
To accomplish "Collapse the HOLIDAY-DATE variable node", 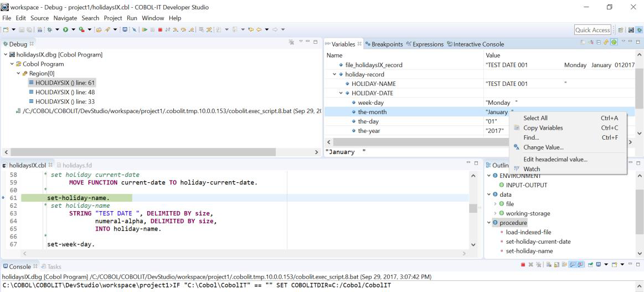I will pyautogui.click(x=341, y=93).
